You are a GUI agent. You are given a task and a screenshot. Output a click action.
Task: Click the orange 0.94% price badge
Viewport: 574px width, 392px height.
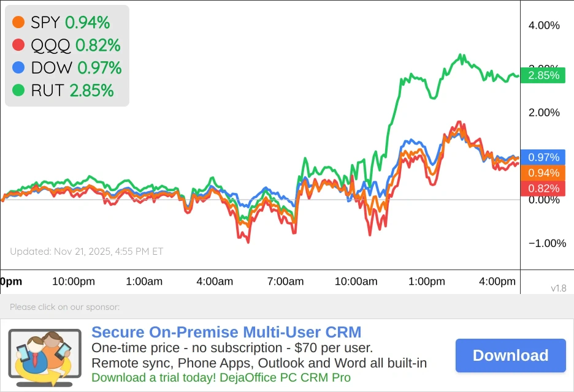pyautogui.click(x=543, y=173)
